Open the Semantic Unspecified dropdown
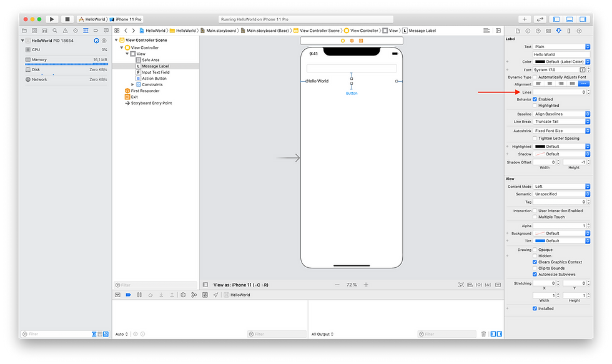Screen dimensions: 612x364 point(561,194)
